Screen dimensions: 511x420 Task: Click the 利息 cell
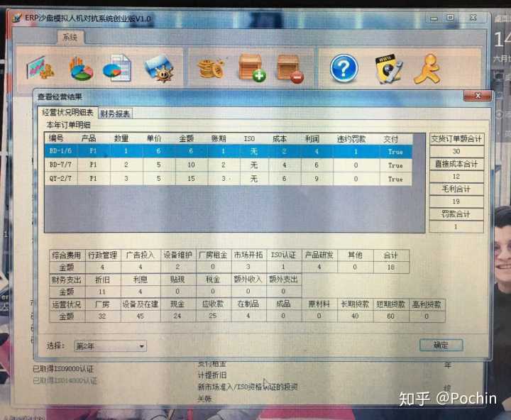pyautogui.click(x=140, y=280)
